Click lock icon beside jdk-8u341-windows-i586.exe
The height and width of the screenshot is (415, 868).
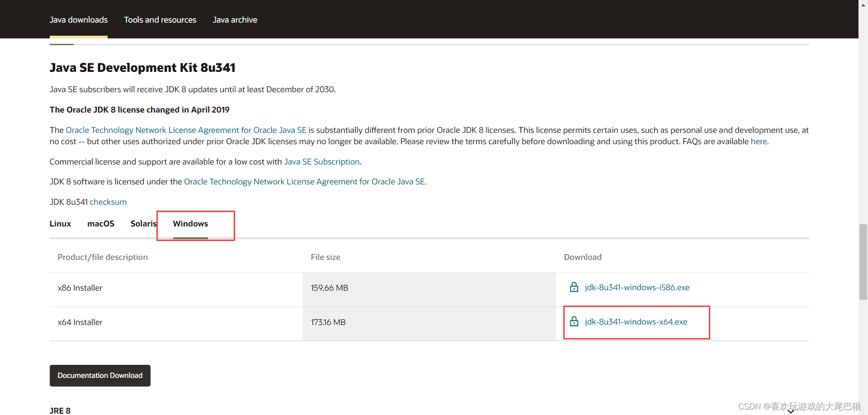(x=574, y=287)
